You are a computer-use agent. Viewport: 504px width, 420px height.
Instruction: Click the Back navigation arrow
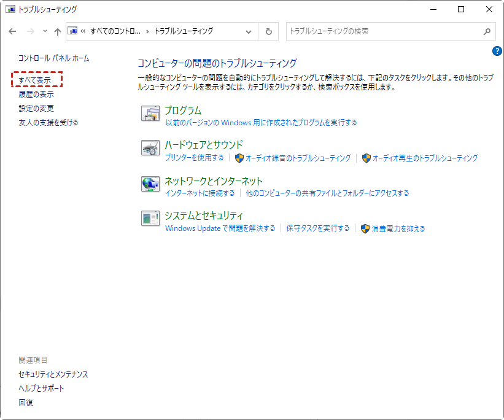pos(12,31)
